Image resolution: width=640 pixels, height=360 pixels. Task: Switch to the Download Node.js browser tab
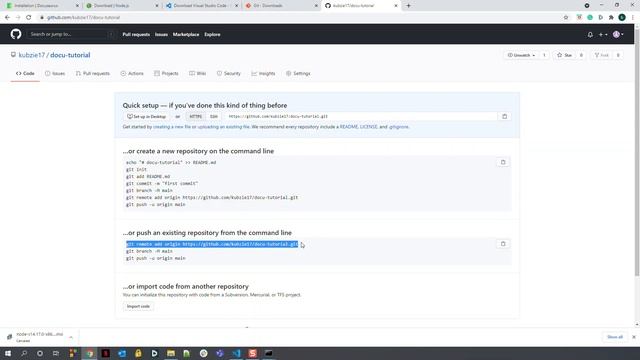point(123,6)
